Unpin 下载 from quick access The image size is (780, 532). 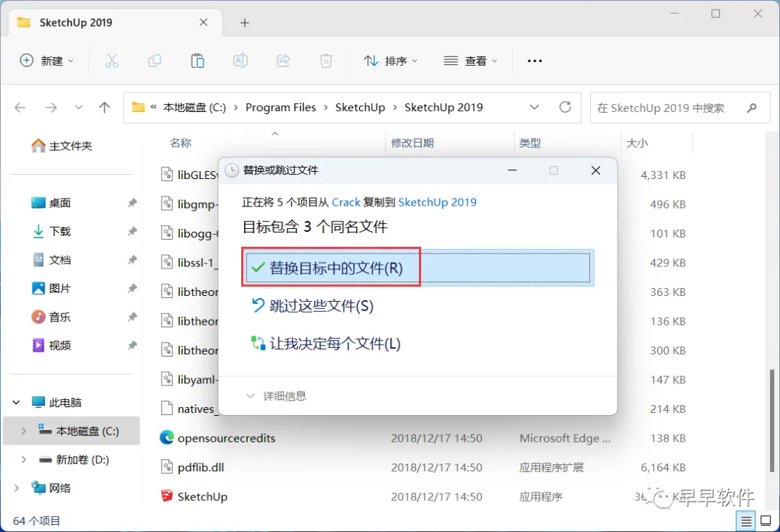click(132, 231)
